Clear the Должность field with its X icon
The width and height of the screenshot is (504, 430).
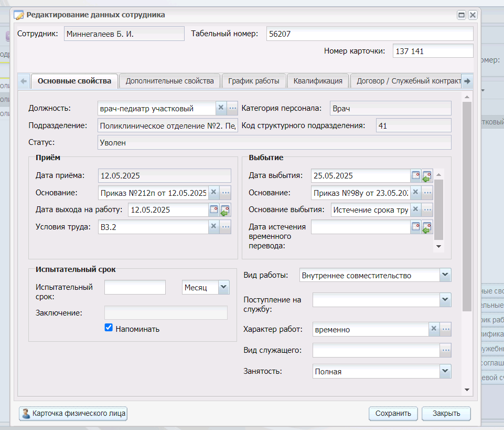(x=221, y=108)
